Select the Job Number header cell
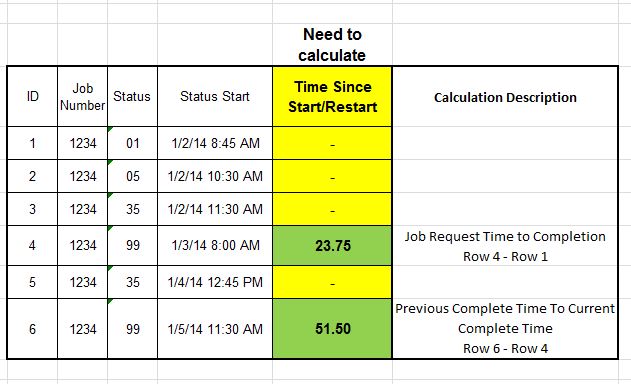 point(82,97)
